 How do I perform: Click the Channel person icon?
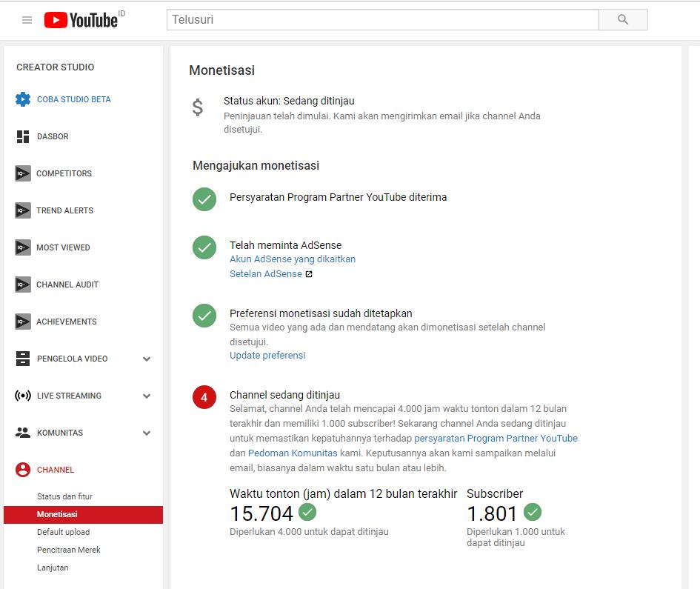pyautogui.click(x=23, y=470)
